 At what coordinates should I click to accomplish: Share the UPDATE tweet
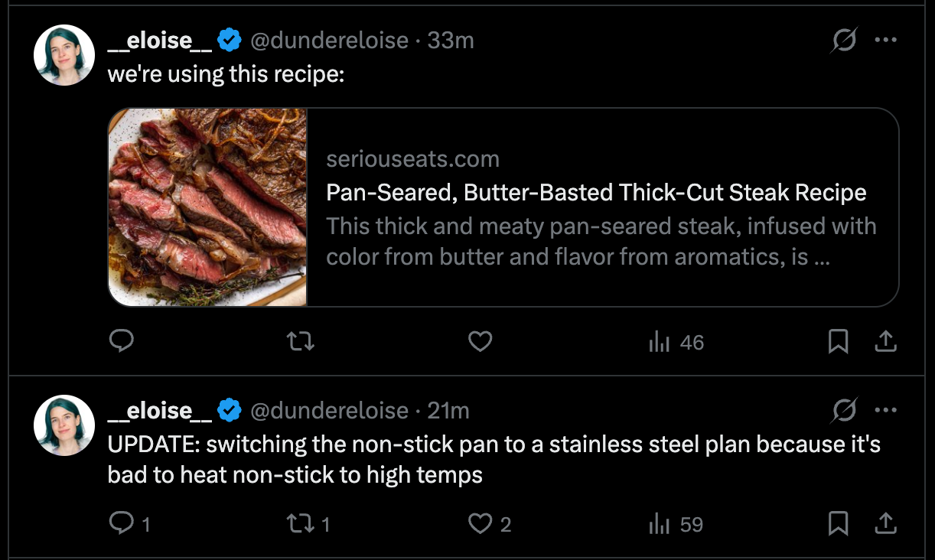tap(885, 523)
